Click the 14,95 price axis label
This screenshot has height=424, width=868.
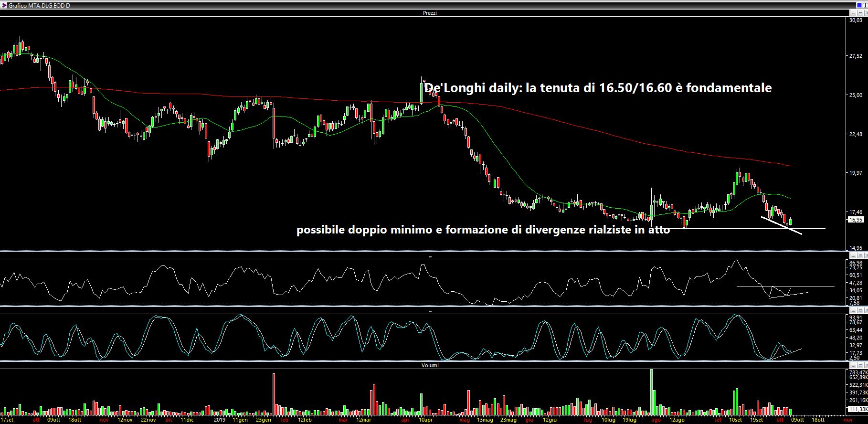pyautogui.click(x=855, y=248)
